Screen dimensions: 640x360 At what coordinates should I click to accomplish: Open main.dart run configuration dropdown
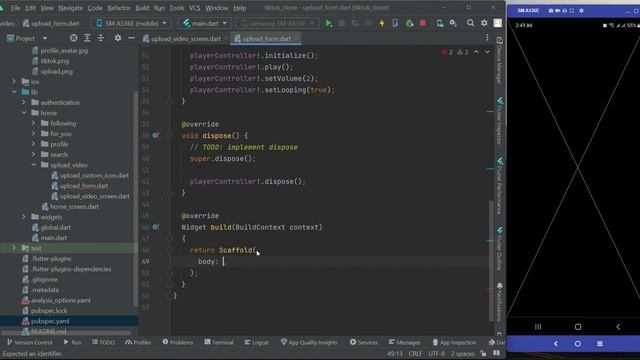pyautogui.click(x=204, y=23)
